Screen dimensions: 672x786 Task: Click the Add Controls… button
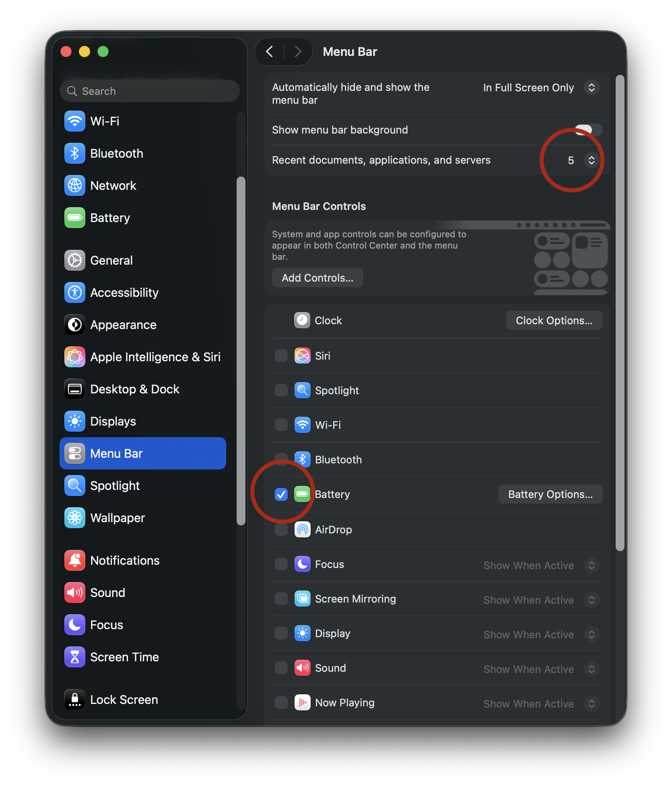tap(317, 278)
